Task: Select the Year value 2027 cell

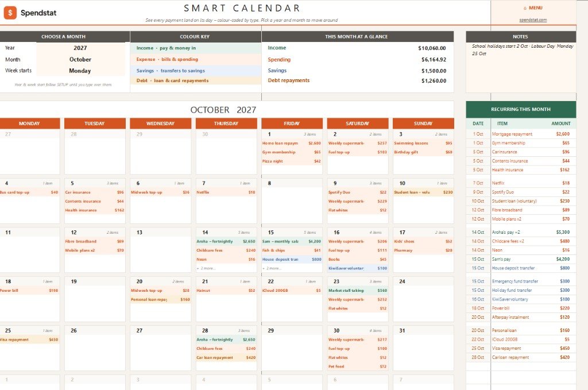Action: click(x=80, y=48)
